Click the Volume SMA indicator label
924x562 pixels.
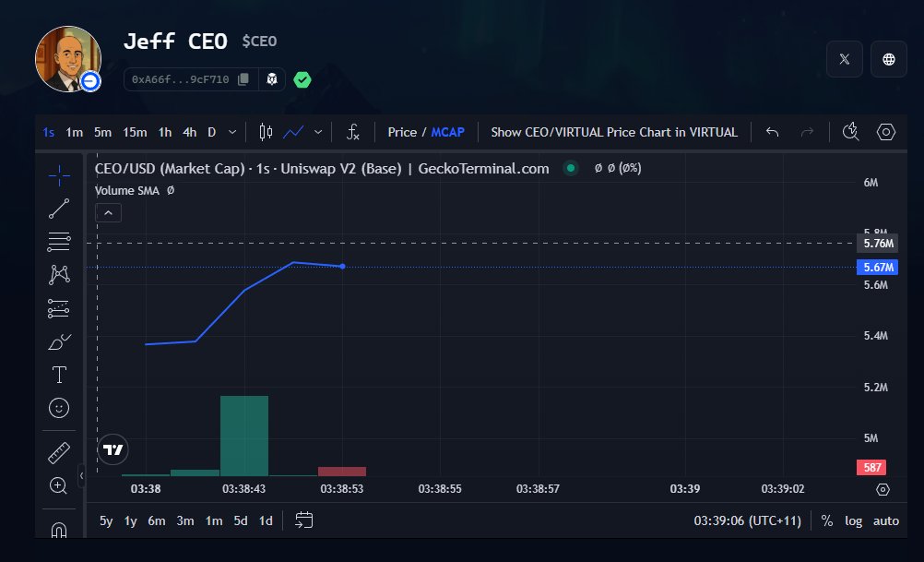127,190
